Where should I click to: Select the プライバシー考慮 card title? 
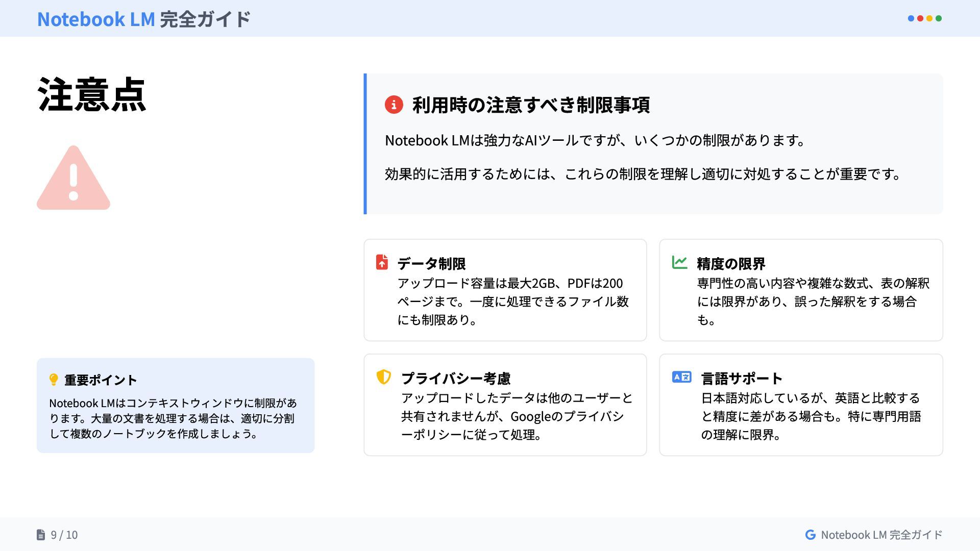pos(456,379)
